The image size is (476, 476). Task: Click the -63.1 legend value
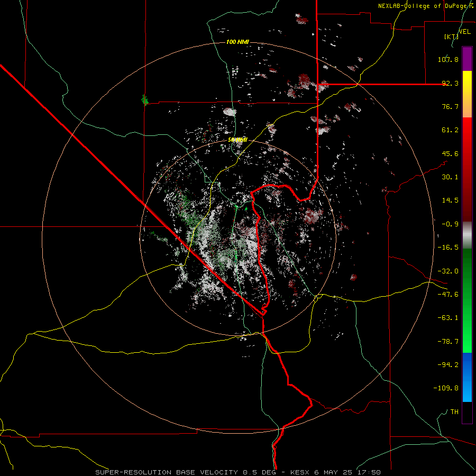(x=448, y=318)
